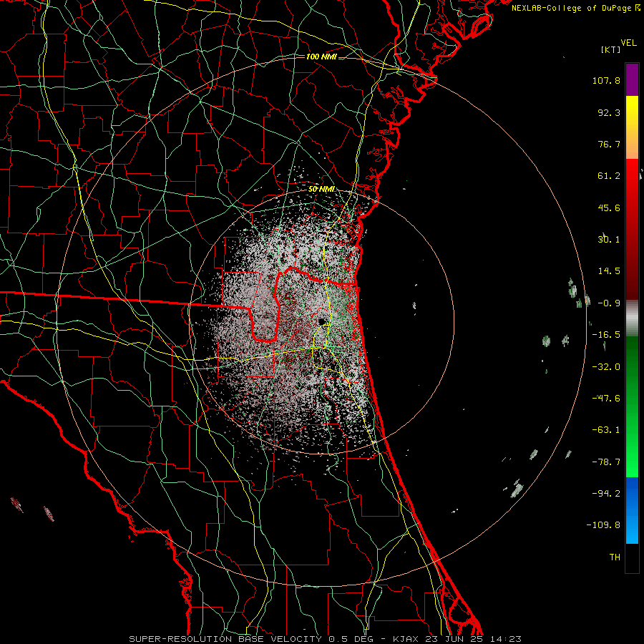Click the black radar site dot at center
Viewport: 644px width, 644px height.
point(321,321)
